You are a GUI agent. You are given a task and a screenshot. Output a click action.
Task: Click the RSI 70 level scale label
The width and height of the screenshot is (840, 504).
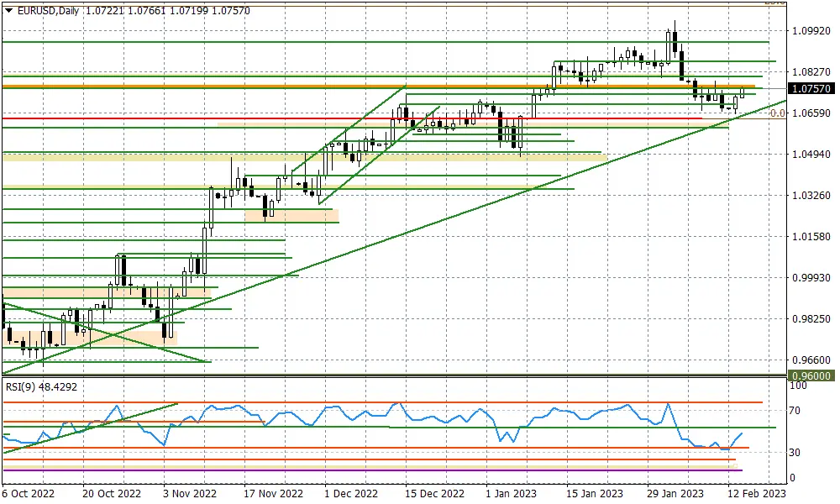[x=795, y=411]
